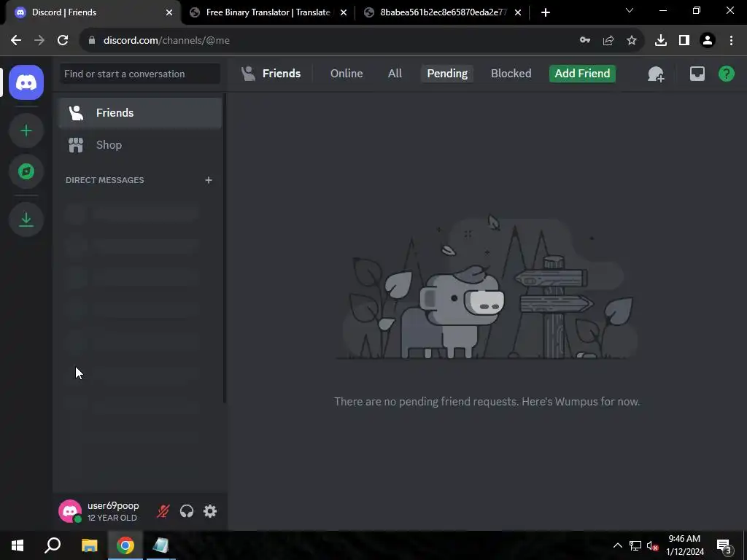Toggle Chrome side panel icon
Screen dimensions: 747x560
pyautogui.click(x=684, y=41)
